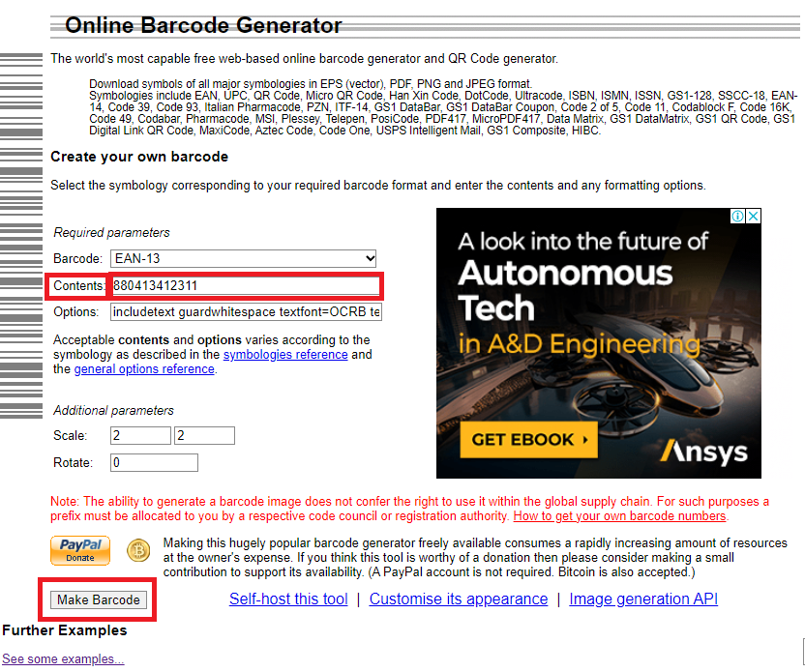Click the first Scale input box
This screenshot has height=672, width=805.
(x=140, y=435)
